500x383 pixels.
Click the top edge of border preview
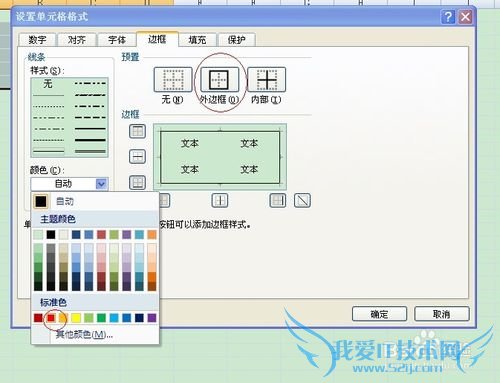point(220,131)
